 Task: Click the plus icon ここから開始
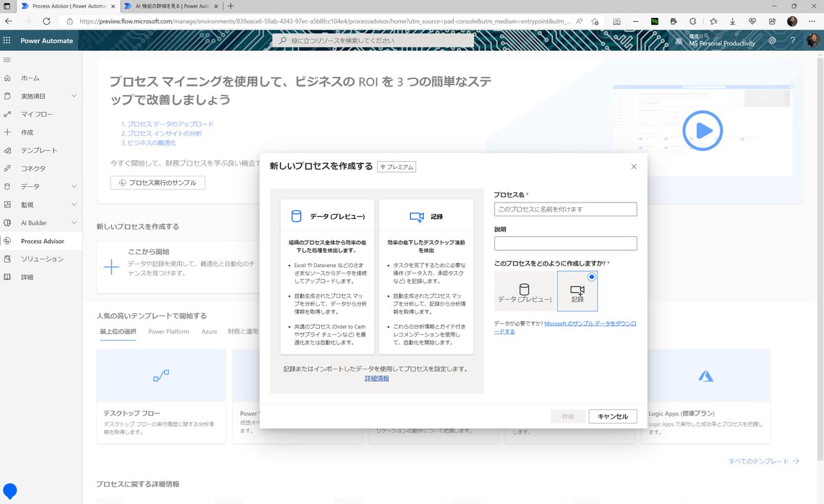pos(111,267)
